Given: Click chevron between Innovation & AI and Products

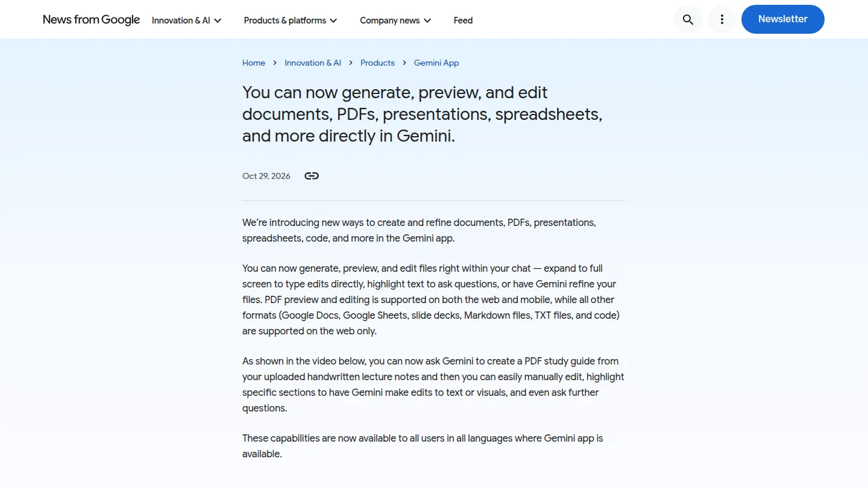Looking at the screenshot, I should [351, 63].
